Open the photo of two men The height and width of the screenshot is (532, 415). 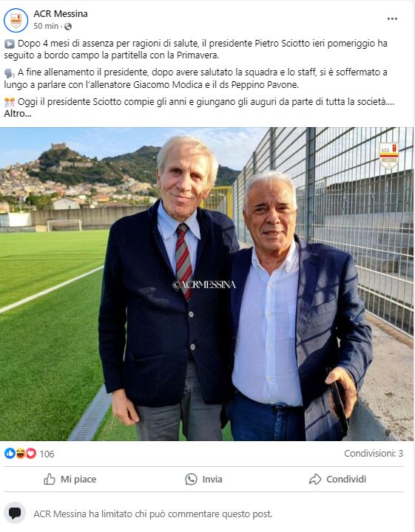coord(207,284)
